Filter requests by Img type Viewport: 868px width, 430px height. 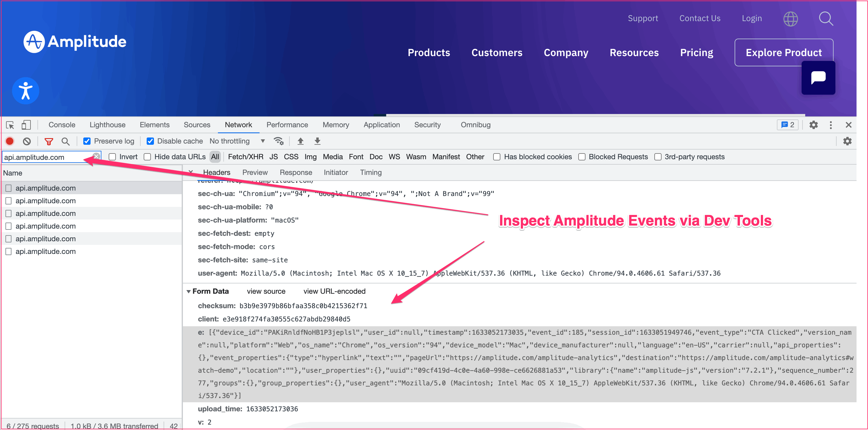310,157
